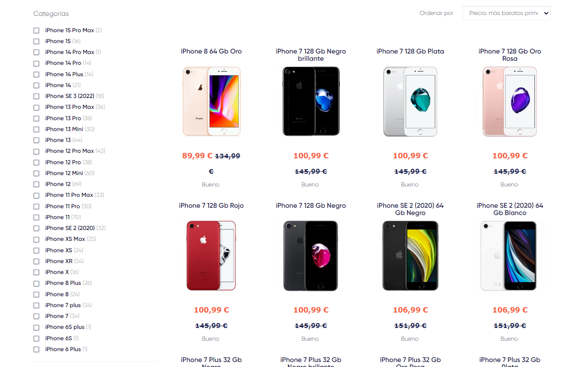Select the iPhone 12 Pro Max category label
The image size is (588, 367).
pos(69,151)
